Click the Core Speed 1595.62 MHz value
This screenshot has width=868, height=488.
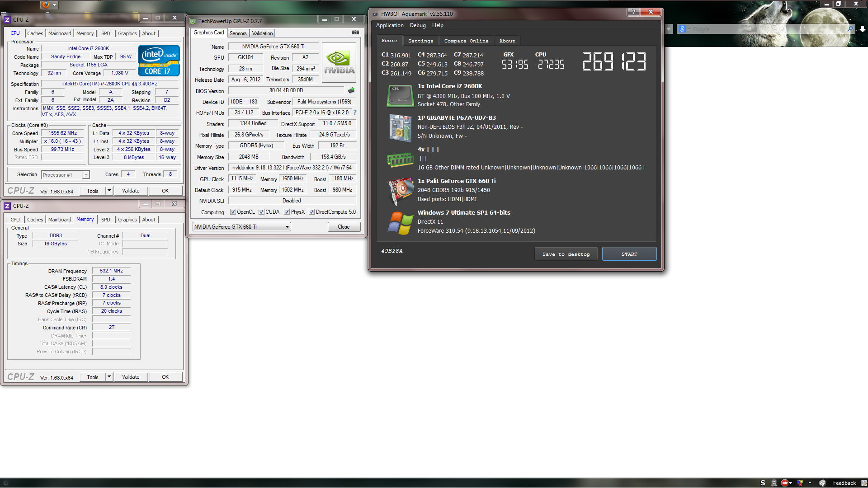click(63, 133)
